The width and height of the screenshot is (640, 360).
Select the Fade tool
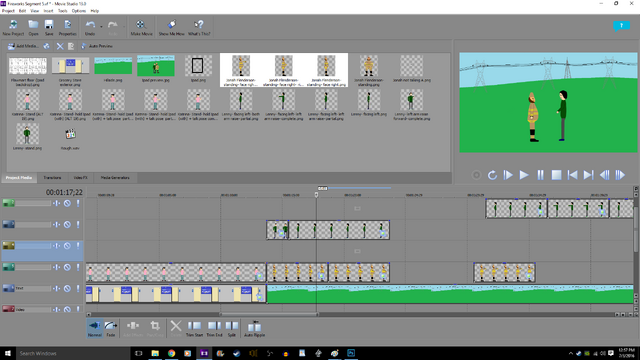click(111, 329)
